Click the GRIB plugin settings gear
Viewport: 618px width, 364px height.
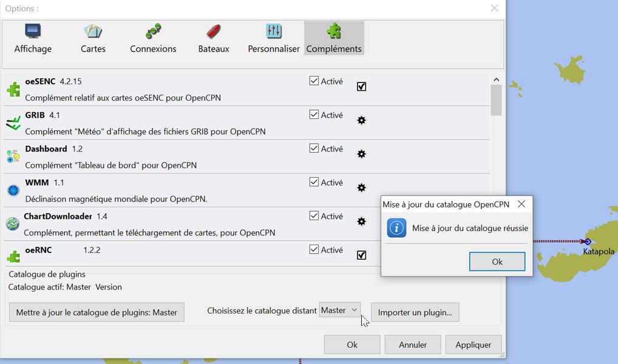[x=361, y=120]
